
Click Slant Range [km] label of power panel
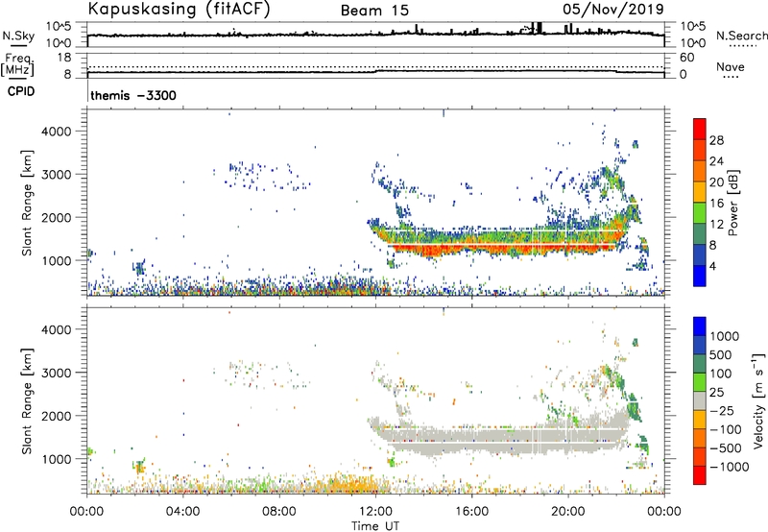pyautogui.click(x=27, y=203)
